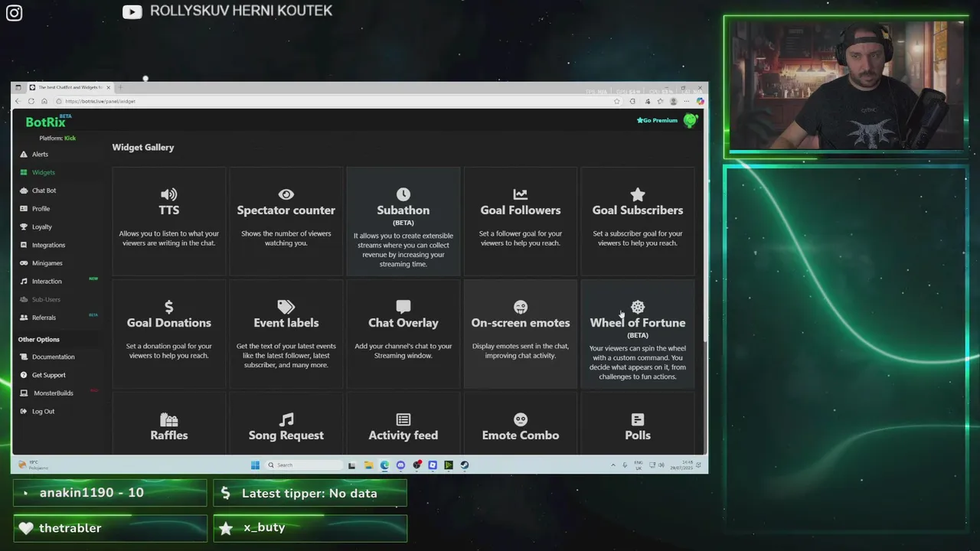Open the TTS widget speaker icon

(x=168, y=194)
